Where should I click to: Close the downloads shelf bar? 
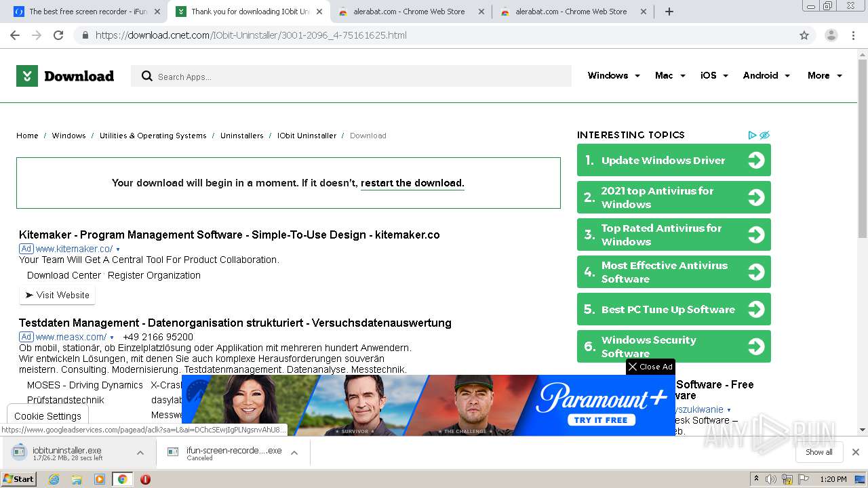(x=856, y=452)
